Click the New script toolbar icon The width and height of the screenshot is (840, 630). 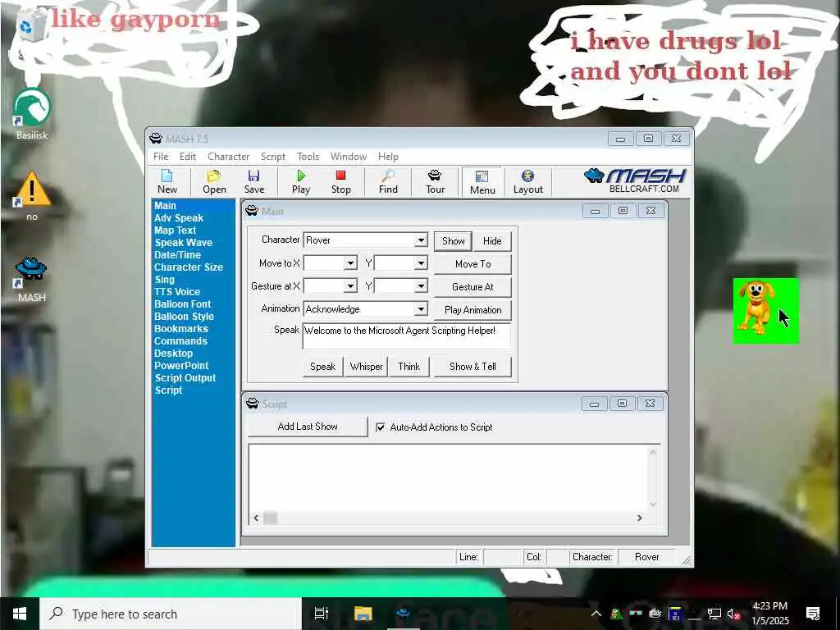(x=167, y=181)
